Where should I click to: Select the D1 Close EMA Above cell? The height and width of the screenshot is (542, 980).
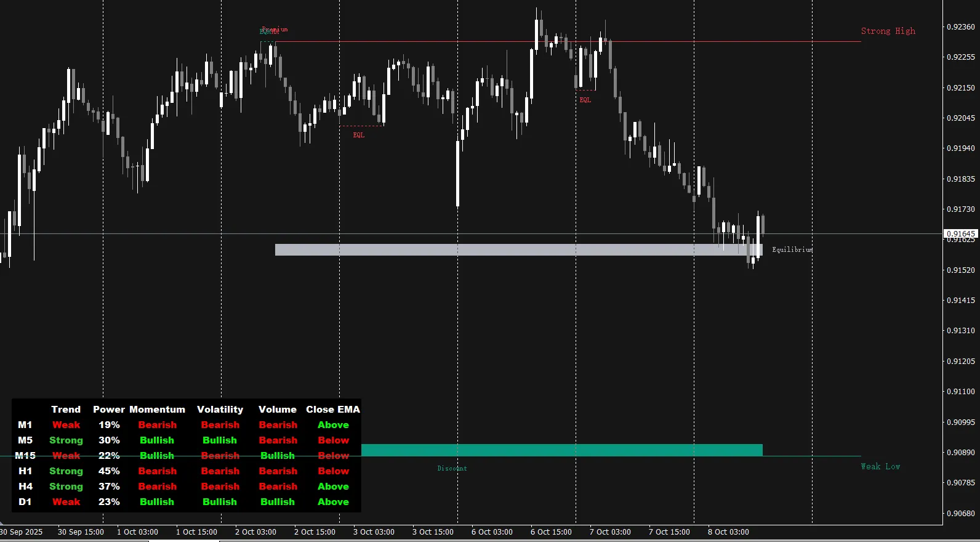[333, 502]
